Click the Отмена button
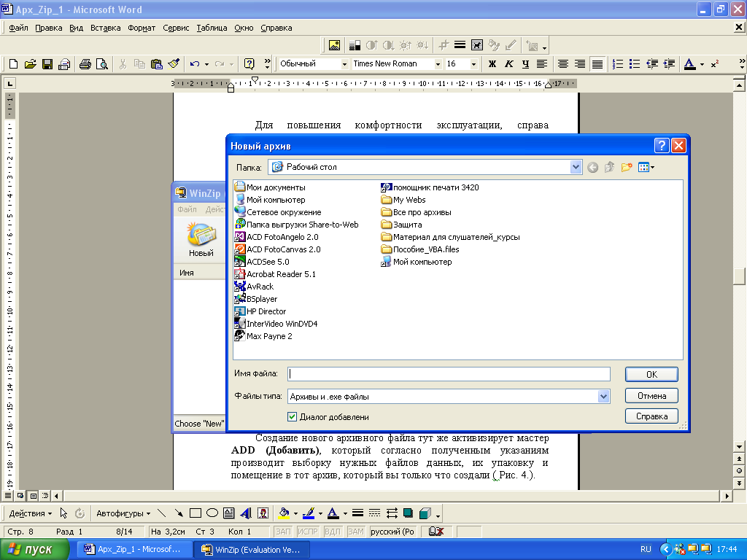Image resolution: width=747 pixels, height=560 pixels. pos(651,396)
